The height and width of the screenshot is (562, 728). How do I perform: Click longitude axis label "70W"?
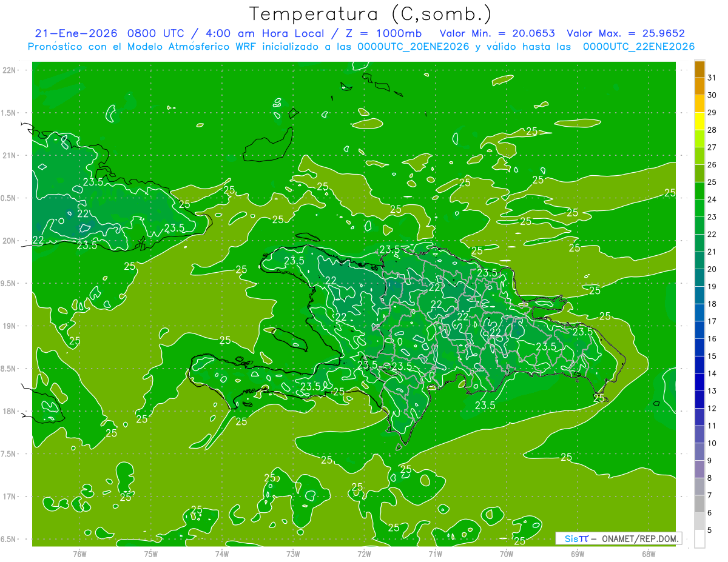tap(507, 554)
